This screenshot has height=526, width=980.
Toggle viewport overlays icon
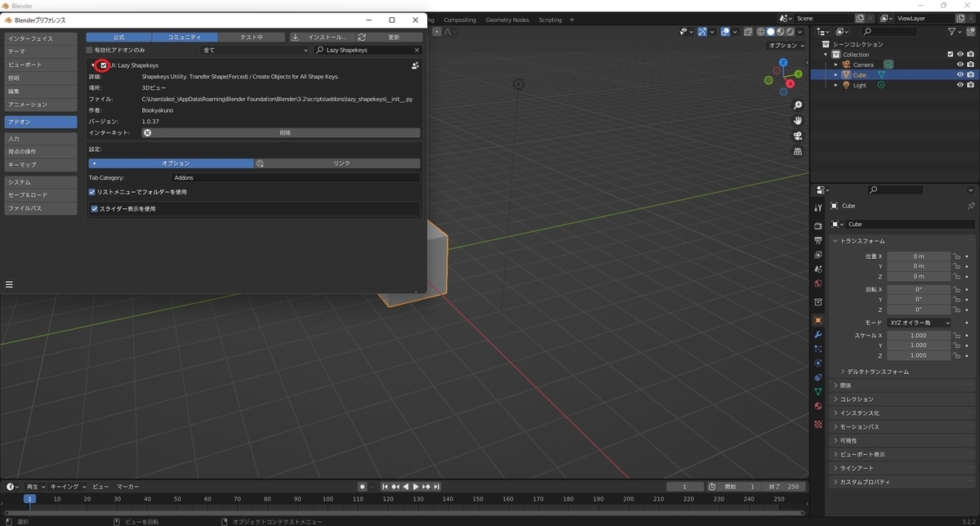click(724, 32)
